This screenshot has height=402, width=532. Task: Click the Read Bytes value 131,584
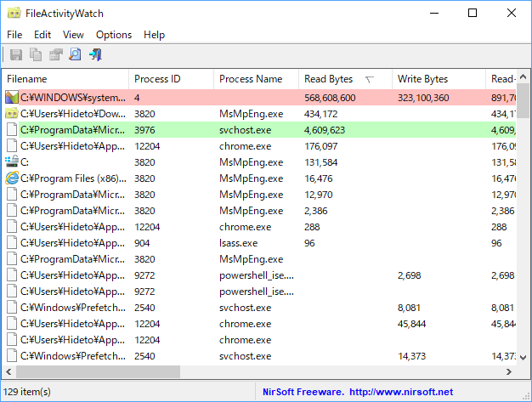point(321,162)
